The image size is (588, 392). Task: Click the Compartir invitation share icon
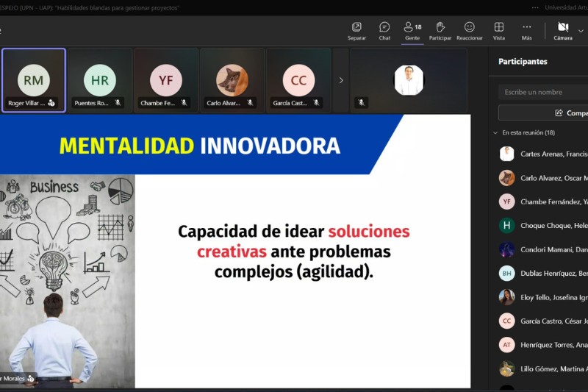(x=559, y=113)
